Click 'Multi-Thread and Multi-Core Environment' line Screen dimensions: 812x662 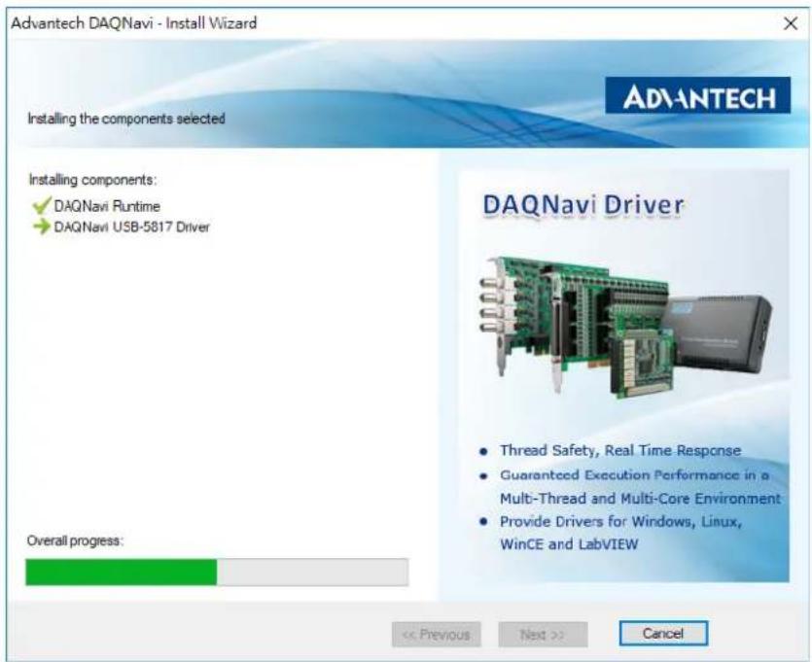click(640, 499)
